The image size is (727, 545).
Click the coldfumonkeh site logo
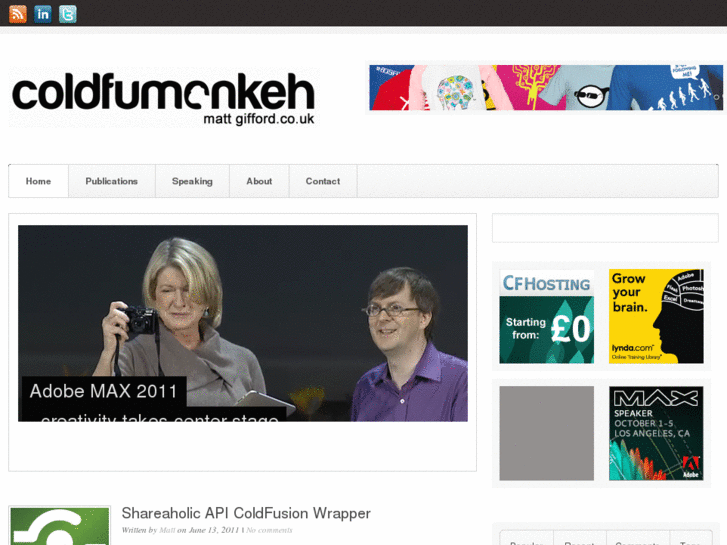tap(164, 97)
